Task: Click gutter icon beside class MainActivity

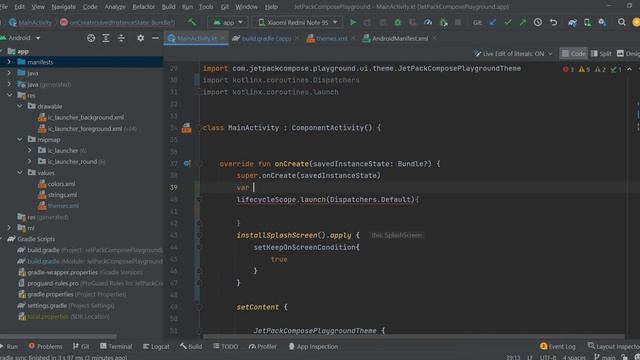Action: click(x=187, y=128)
